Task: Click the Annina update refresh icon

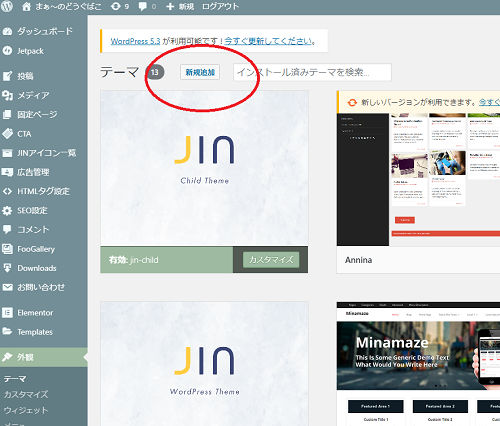Action: (x=352, y=102)
